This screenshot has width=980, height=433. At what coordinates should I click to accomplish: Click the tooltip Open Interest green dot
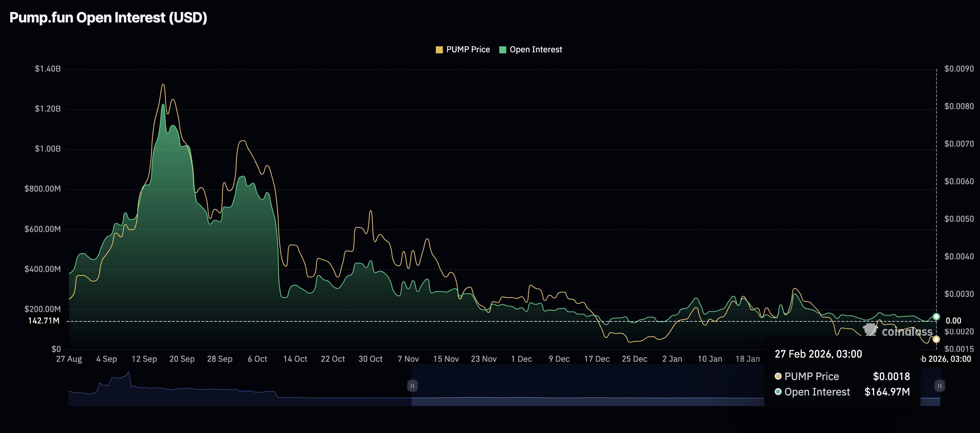(778, 392)
